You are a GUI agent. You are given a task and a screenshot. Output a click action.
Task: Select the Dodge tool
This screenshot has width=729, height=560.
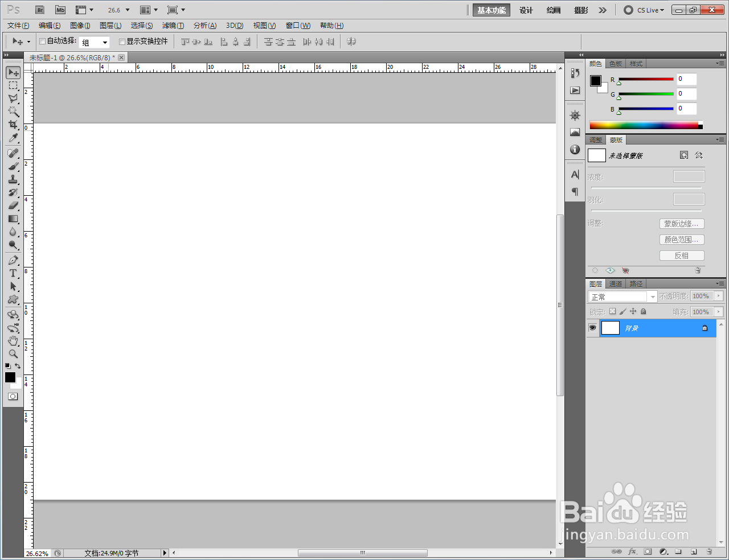(13, 245)
